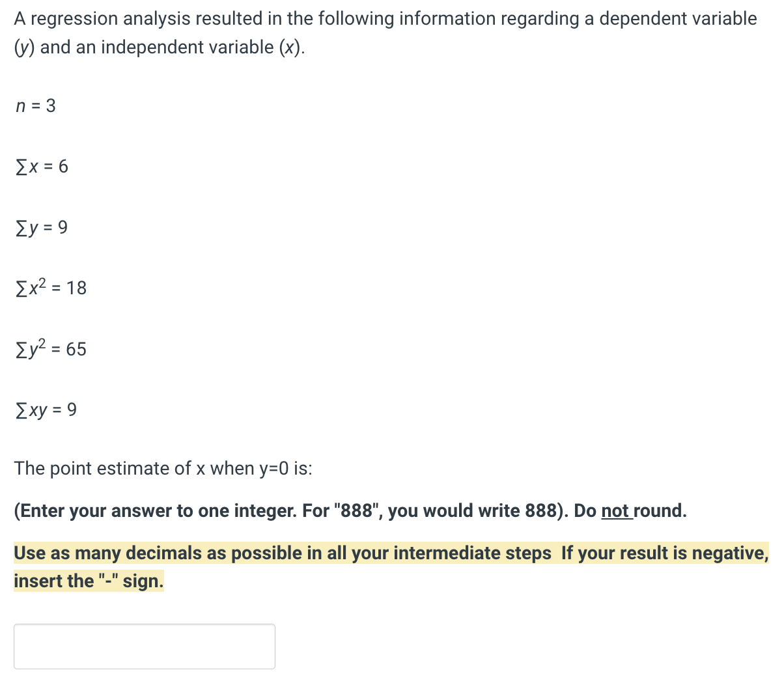Select the equation n = 3

coord(35,106)
